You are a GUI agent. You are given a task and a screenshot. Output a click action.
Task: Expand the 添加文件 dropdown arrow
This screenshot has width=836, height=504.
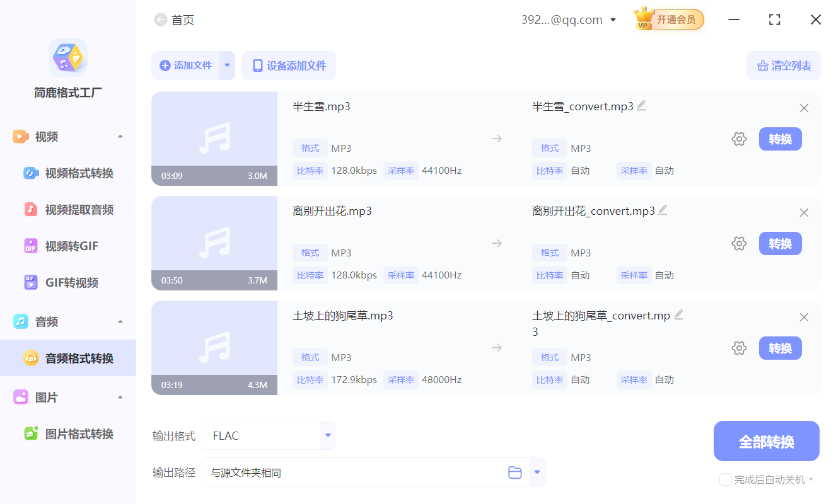pyautogui.click(x=228, y=66)
